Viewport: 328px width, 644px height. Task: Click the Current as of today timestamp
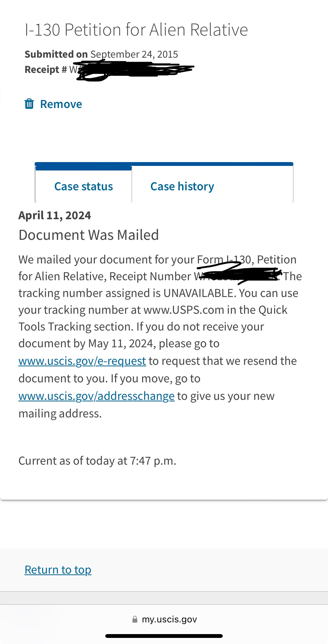coord(97,461)
